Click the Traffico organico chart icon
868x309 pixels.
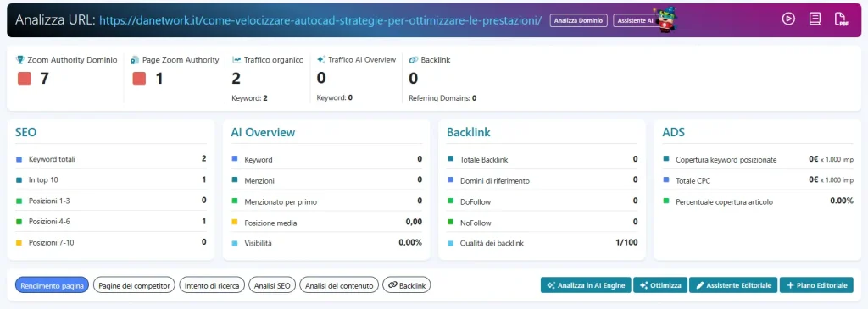pos(236,60)
